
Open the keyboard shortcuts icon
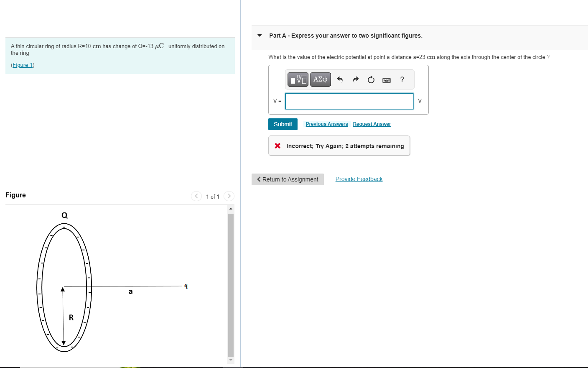[386, 79]
